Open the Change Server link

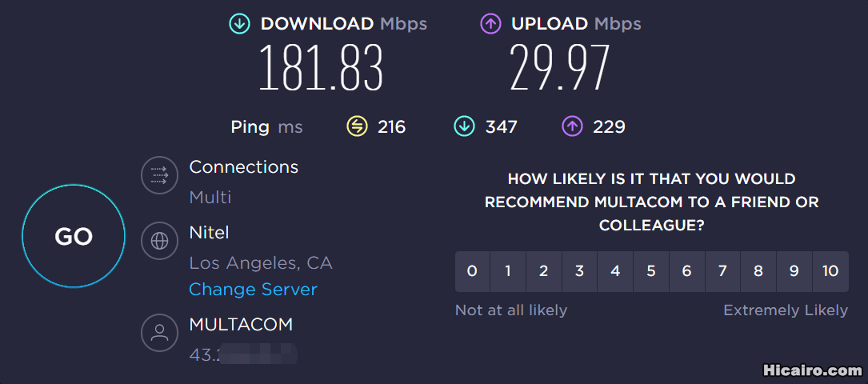pyautogui.click(x=253, y=290)
